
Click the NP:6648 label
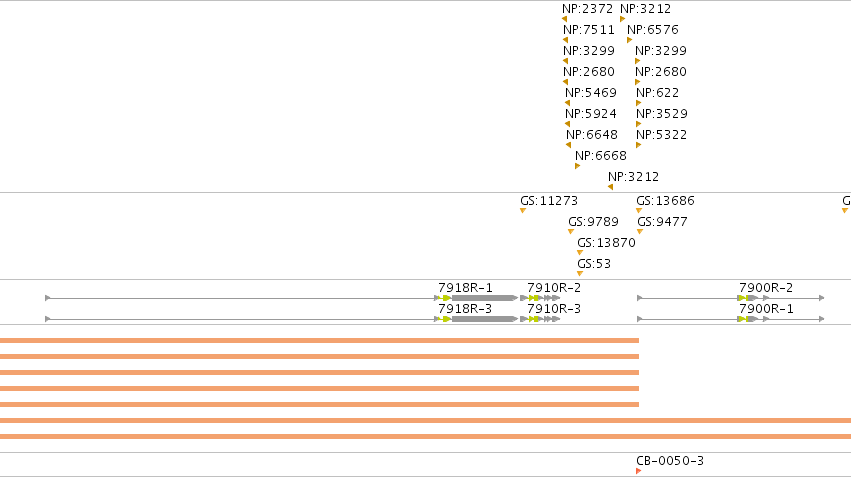pyautogui.click(x=592, y=135)
